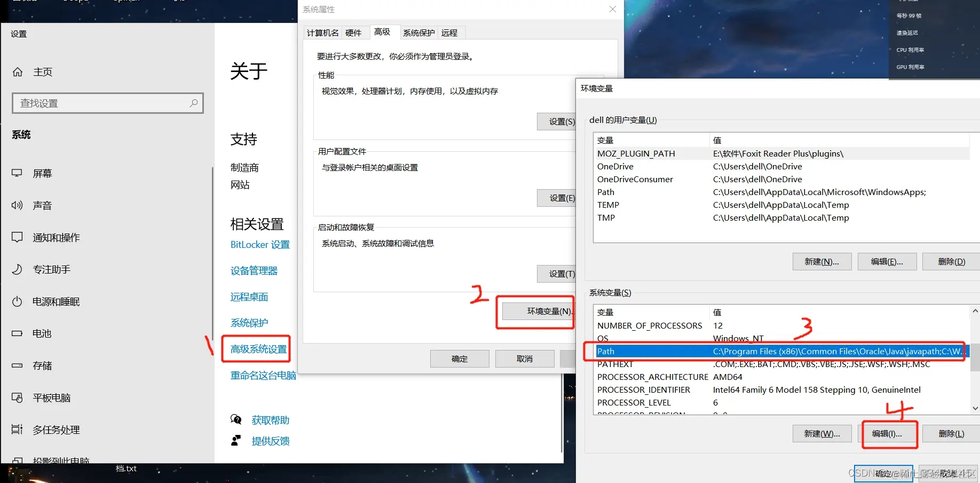
Task: Click 设置(S) in the 性能 section
Action: [x=556, y=121]
